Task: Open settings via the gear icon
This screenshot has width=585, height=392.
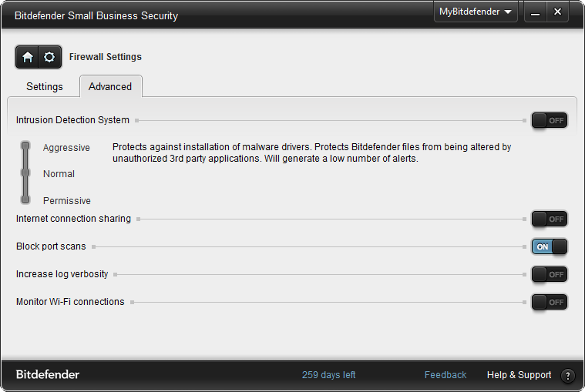Action: pyautogui.click(x=49, y=57)
